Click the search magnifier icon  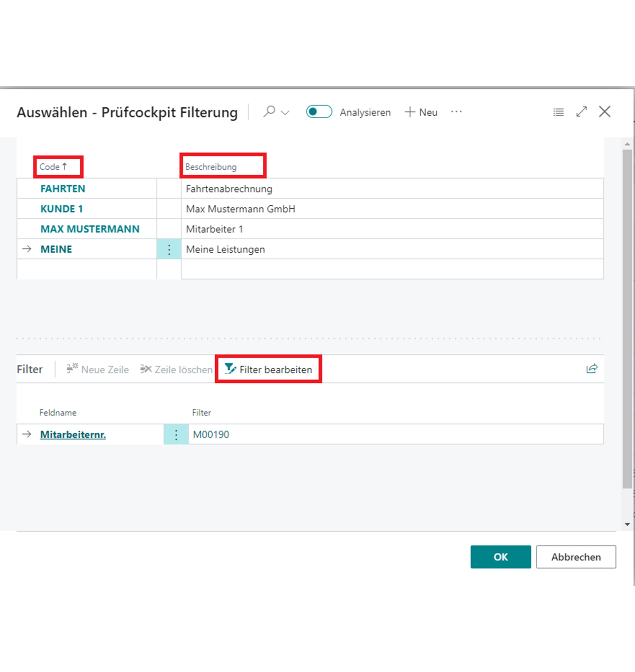[x=269, y=111]
